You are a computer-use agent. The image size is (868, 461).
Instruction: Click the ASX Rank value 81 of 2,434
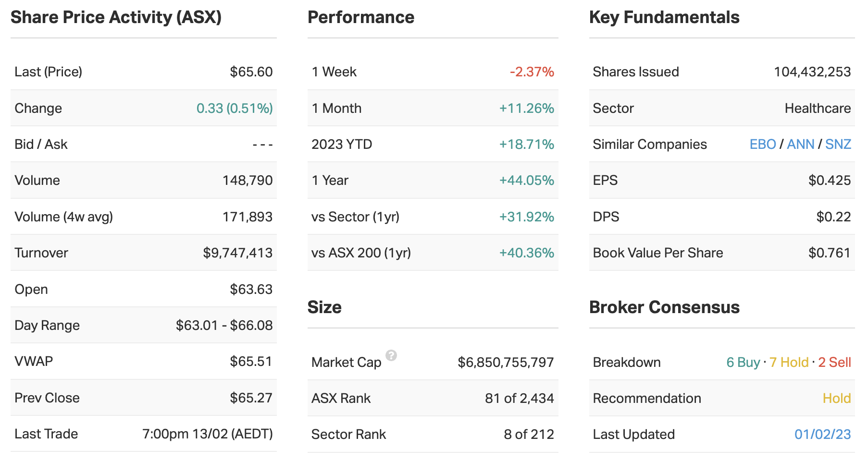[519, 398]
